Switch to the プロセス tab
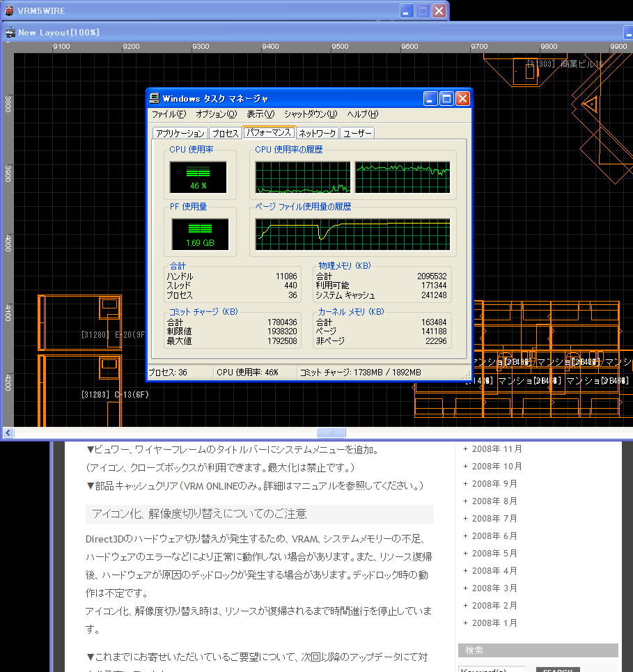 coord(226,133)
